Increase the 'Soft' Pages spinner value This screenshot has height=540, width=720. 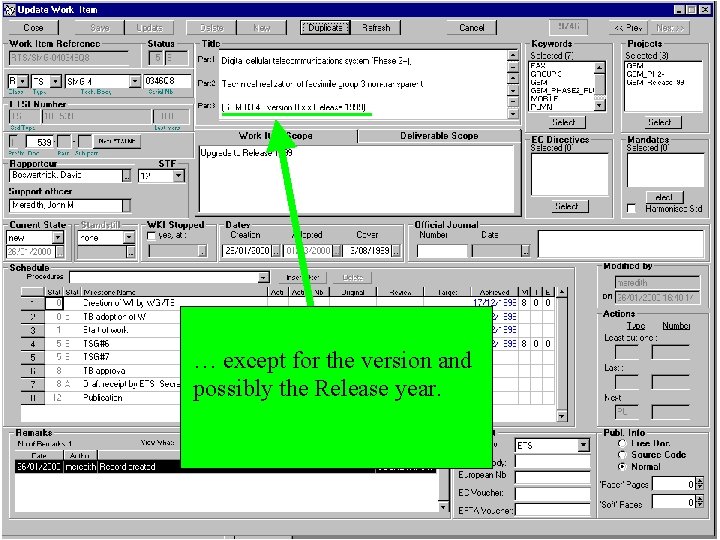click(700, 499)
